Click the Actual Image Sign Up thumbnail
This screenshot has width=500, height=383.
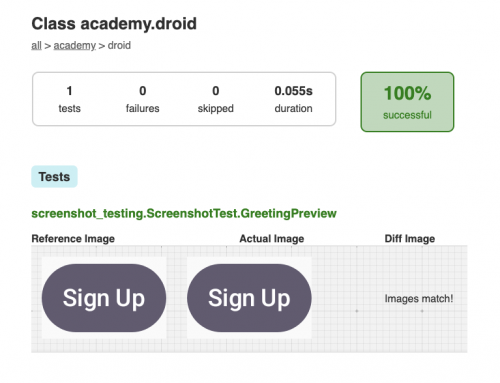249,298
